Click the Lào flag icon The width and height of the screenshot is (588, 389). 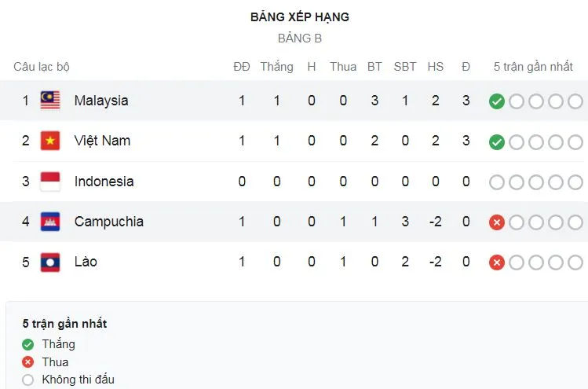pyautogui.click(x=50, y=262)
